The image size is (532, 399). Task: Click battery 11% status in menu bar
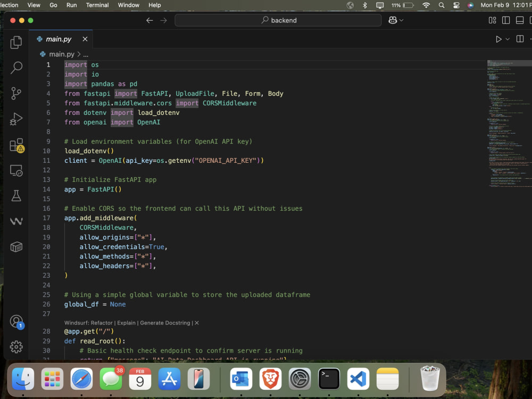click(x=402, y=5)
